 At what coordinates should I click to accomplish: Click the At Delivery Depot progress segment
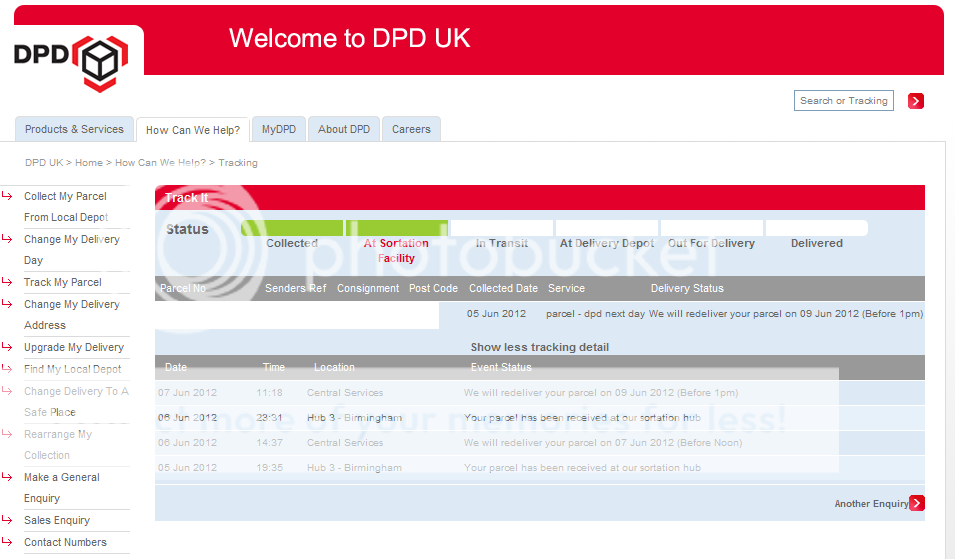607,228
